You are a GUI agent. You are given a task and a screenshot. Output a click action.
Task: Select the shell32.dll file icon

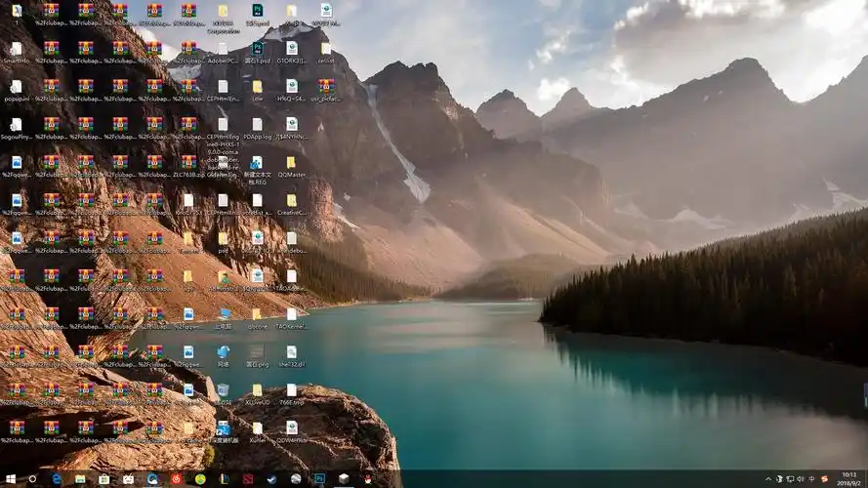point(291,351)
